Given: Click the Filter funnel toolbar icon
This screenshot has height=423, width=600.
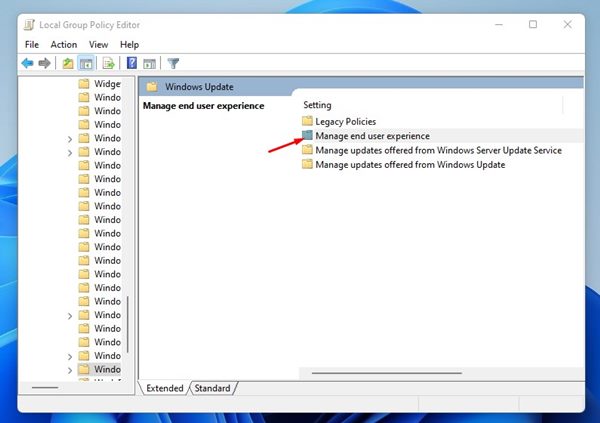Looking at the screenshot, I should (173, 63).
